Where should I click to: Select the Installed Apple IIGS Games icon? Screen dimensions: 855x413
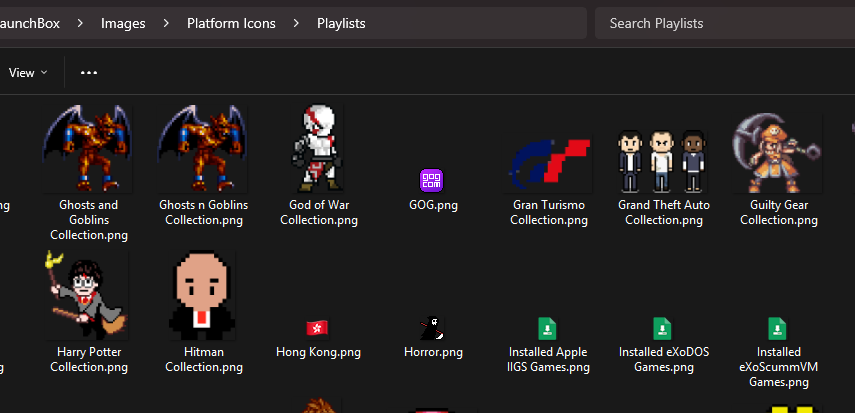547,328
